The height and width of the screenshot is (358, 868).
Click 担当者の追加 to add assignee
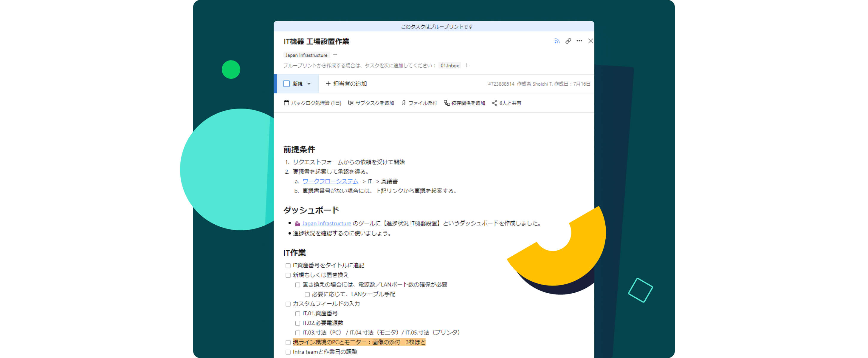click(x=346, y=84)
